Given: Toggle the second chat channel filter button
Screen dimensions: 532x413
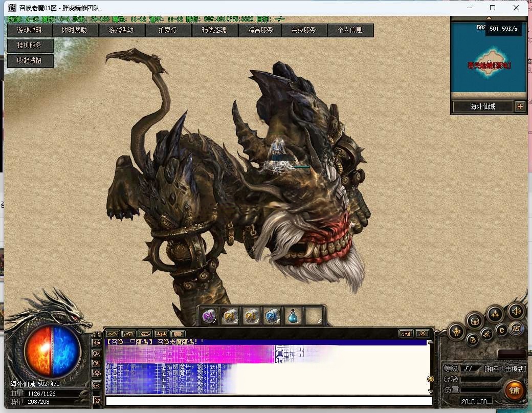Looking at the screenshot, I should 97,353.
